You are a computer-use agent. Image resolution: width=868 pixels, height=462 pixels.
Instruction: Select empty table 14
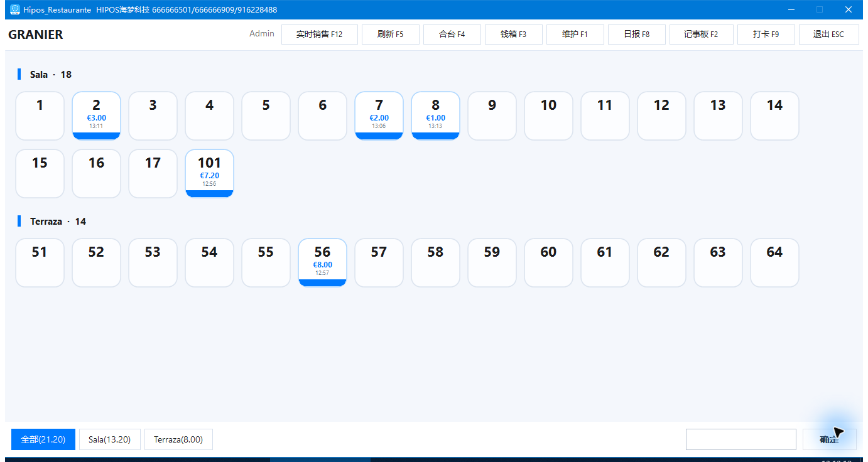(775, 115)
